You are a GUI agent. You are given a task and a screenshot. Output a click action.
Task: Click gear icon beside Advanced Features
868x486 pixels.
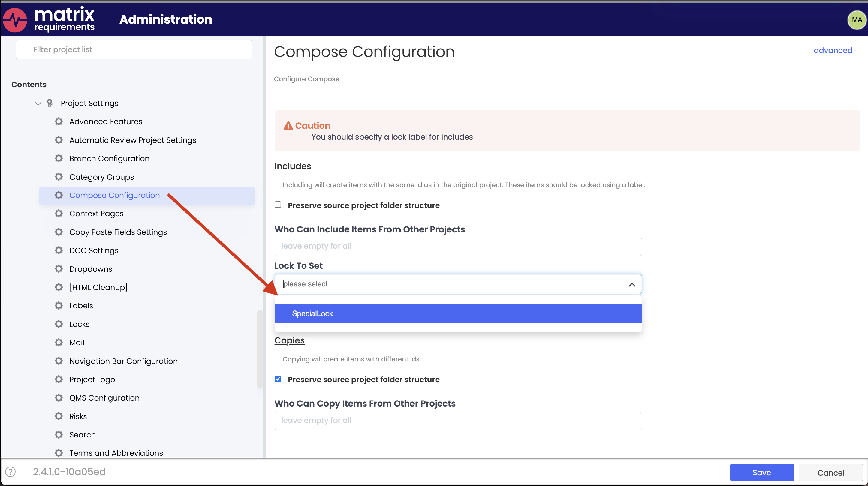pos(59,121)
